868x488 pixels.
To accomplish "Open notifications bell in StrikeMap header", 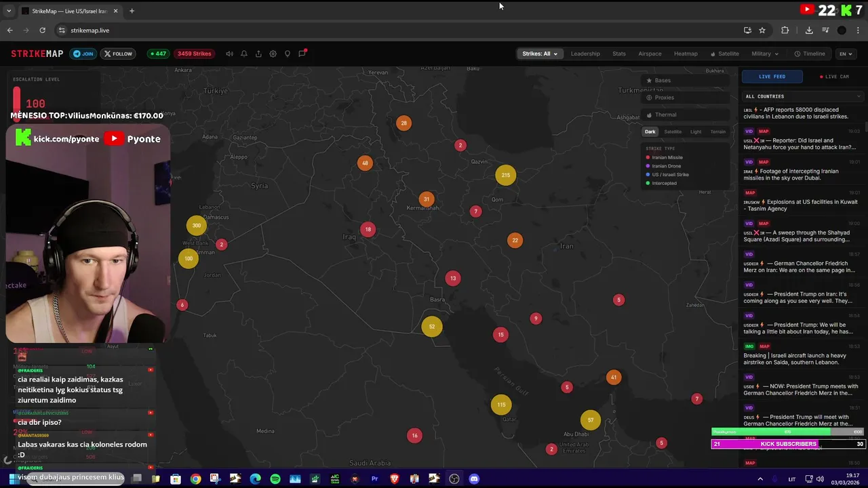I will [243, 54].
